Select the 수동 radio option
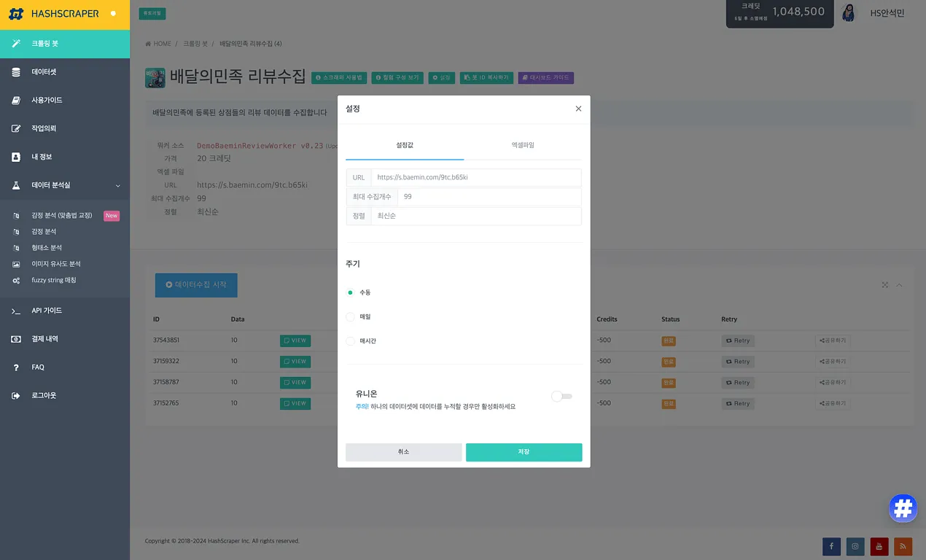 point(351,292)
